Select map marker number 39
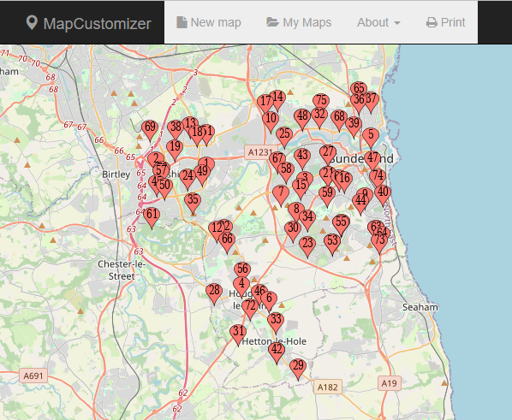512x420 pixels. tap(354, 125)
